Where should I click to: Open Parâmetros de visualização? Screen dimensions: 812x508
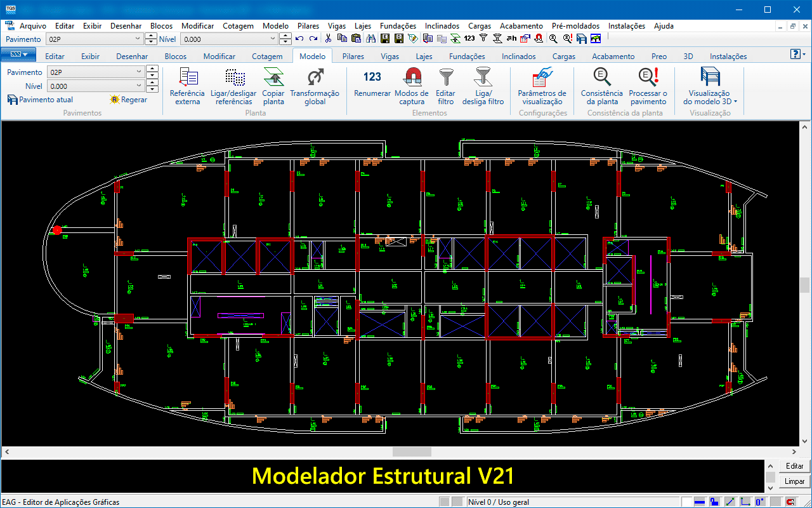[x=542, y=86]
